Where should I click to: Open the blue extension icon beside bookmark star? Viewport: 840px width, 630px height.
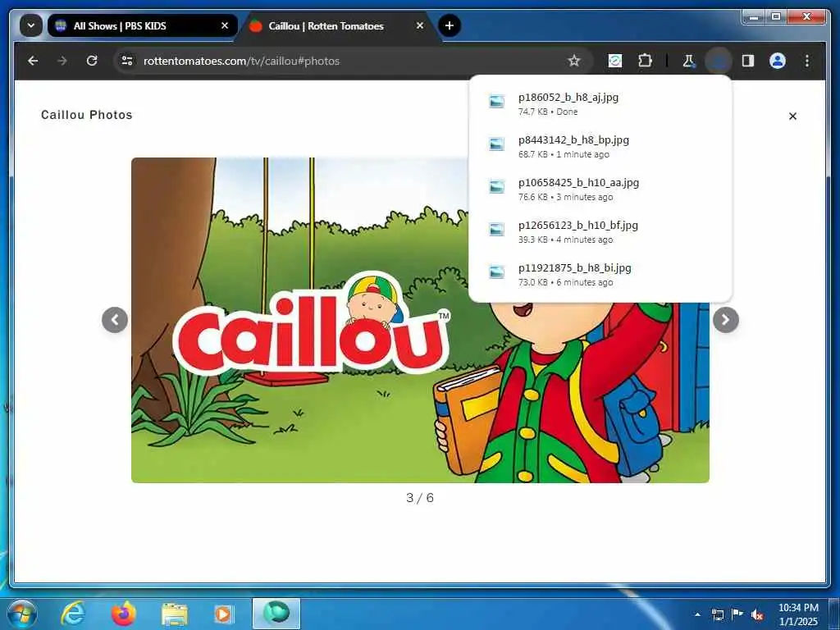pos(615,61)
